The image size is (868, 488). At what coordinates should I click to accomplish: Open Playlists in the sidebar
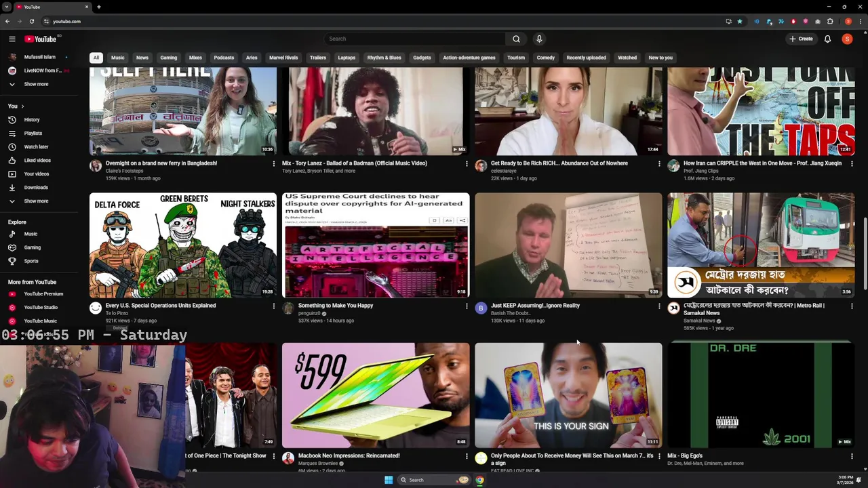[x=33, y=133]
